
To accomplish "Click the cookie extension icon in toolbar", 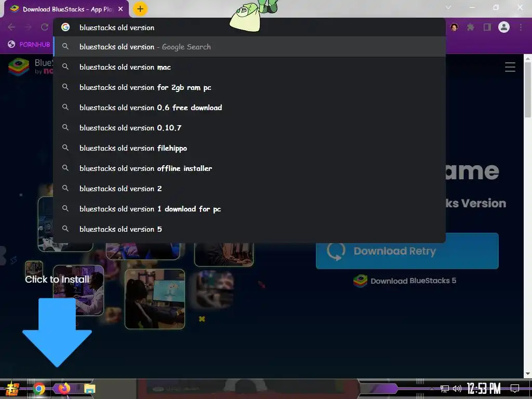I will click(454, 27).
